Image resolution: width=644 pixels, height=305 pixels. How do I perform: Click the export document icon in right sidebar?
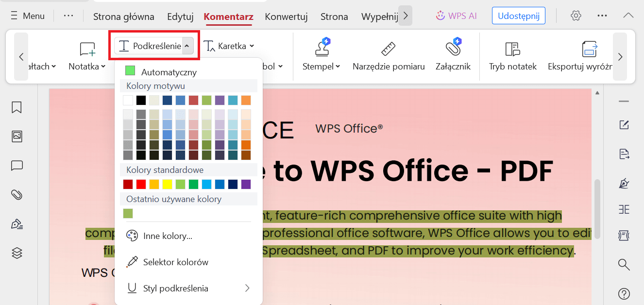click(x=624, y=154)
